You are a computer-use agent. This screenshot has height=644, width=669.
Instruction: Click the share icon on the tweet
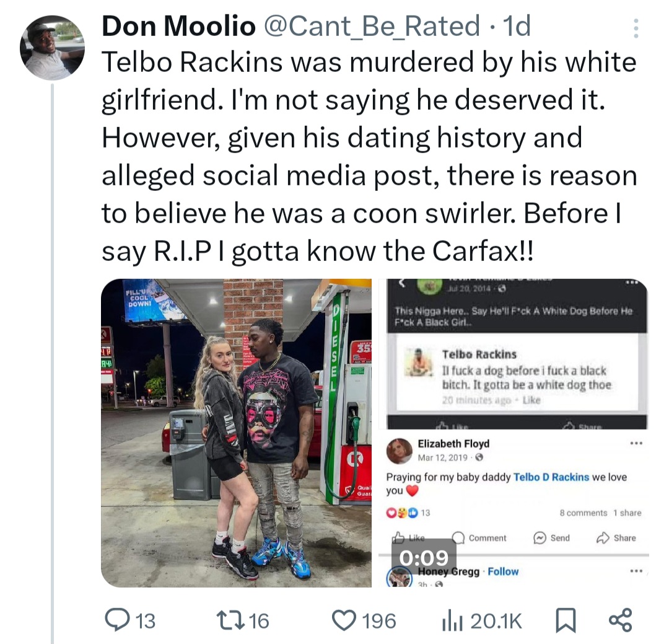[620, 620]
